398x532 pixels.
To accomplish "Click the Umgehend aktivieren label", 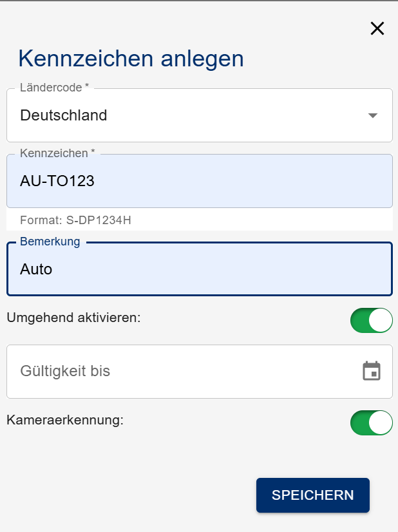I will pyautogui.click(x=73, y=318).
